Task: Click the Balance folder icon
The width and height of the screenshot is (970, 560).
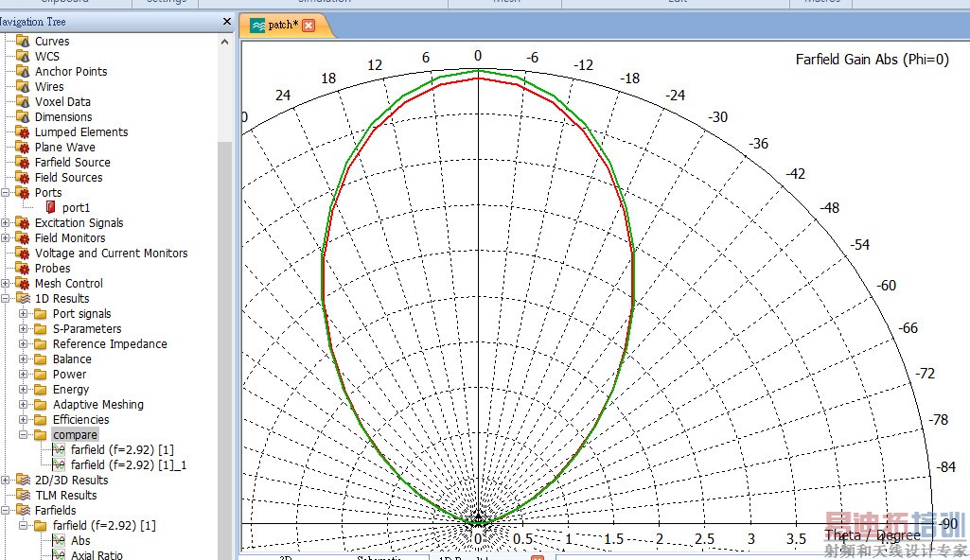Action: (41, 359)
